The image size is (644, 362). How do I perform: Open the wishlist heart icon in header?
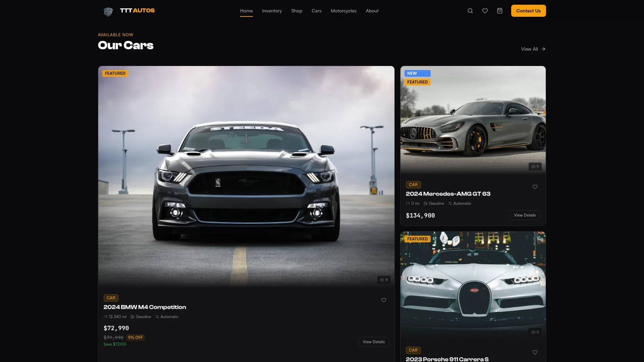coord(485,11)
